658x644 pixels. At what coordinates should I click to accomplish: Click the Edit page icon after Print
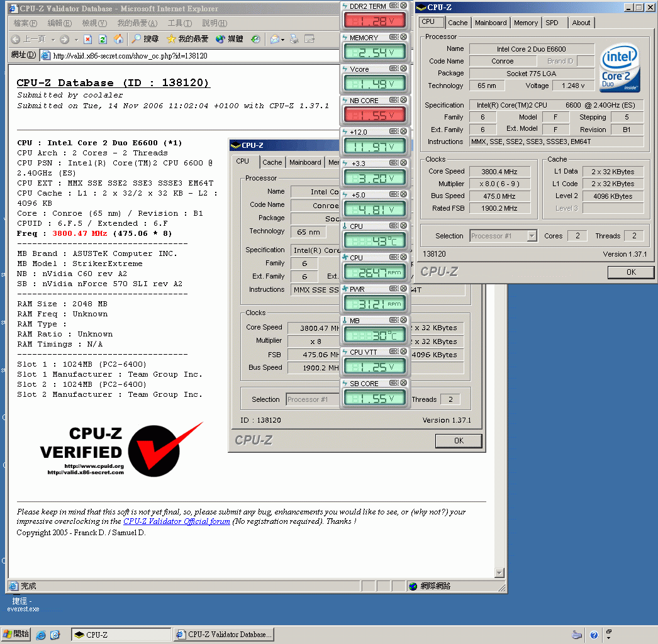[309, 39]
